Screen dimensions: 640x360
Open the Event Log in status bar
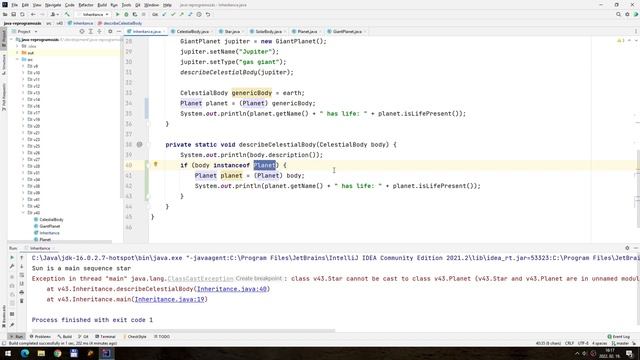619,337
